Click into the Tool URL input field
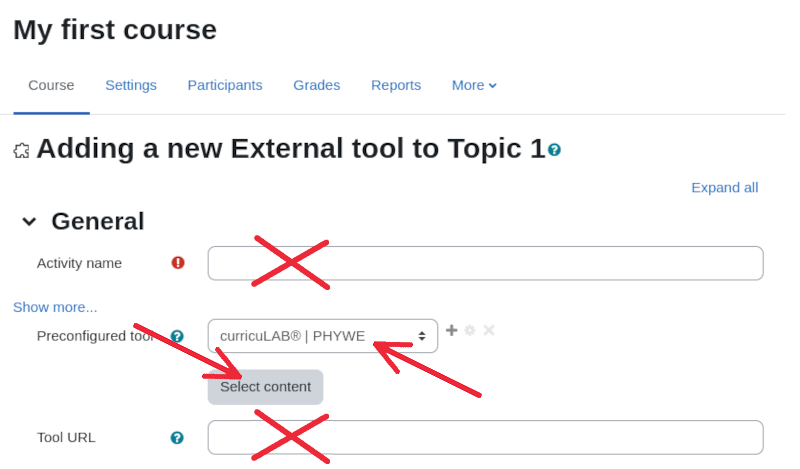Viewport: 800px width, 469px height. point(485,437)
